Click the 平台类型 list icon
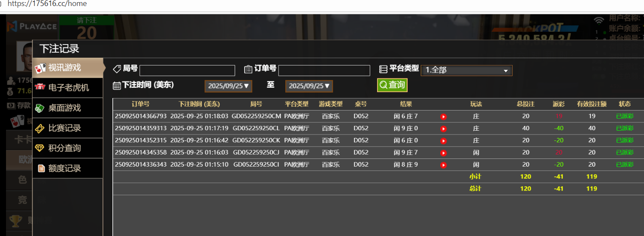Image resolution: width=644 pixels, height=236 pixels. coord(383,69)
